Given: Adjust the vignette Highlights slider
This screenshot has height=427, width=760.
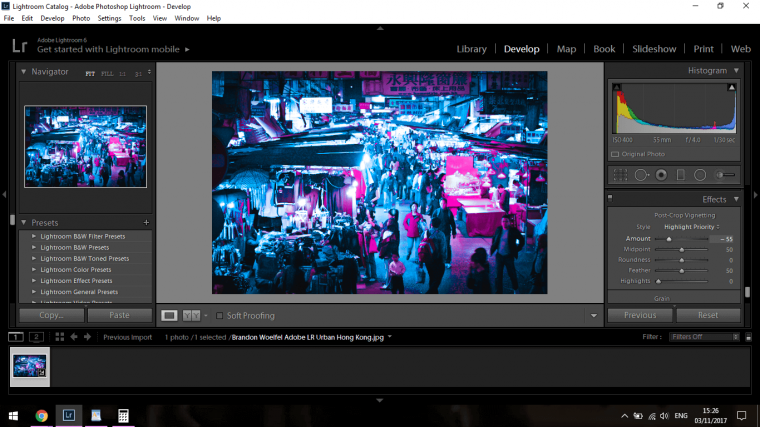Looking at the screenshot, I should (x=658, y=282).
